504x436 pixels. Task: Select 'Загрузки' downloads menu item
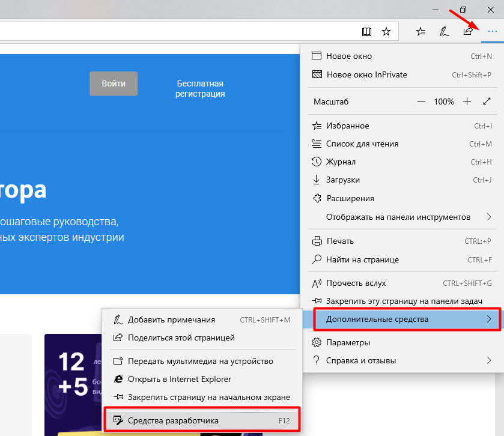(x=342, y=180)
